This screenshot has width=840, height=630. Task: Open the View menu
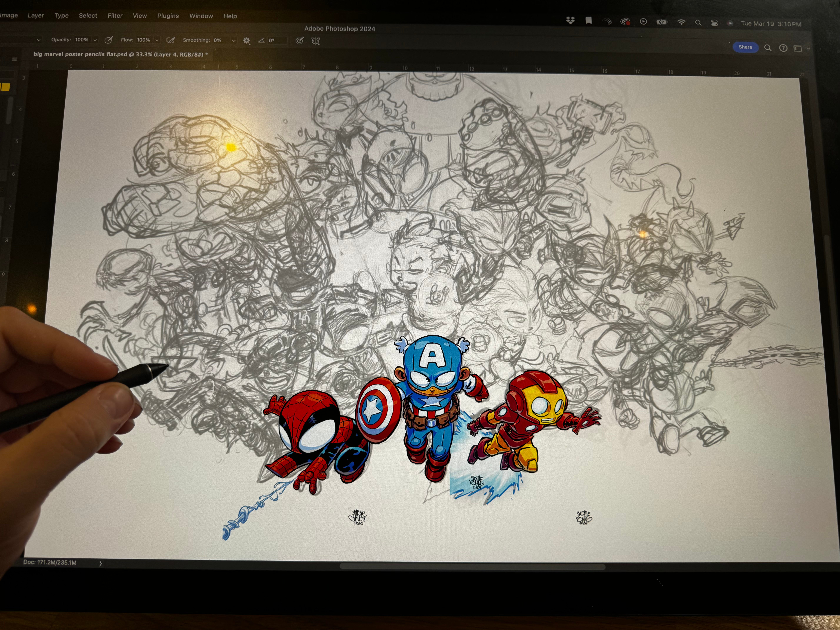coord(140,16)
